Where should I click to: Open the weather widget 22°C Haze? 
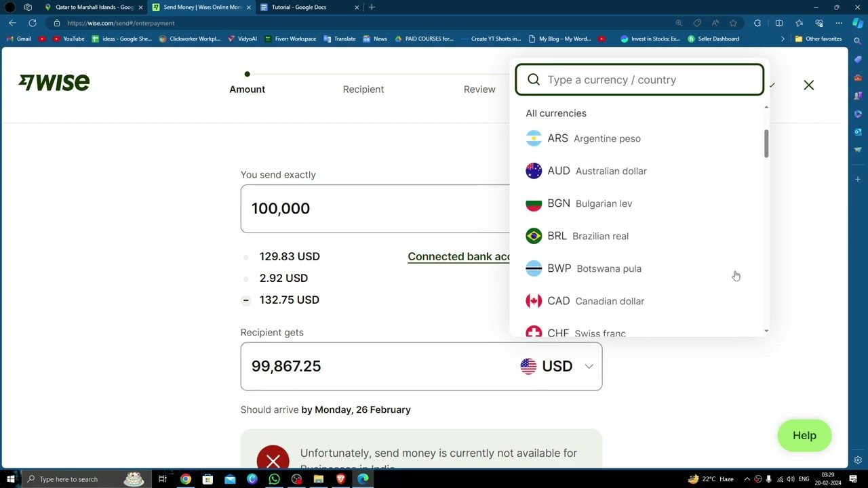711,479
